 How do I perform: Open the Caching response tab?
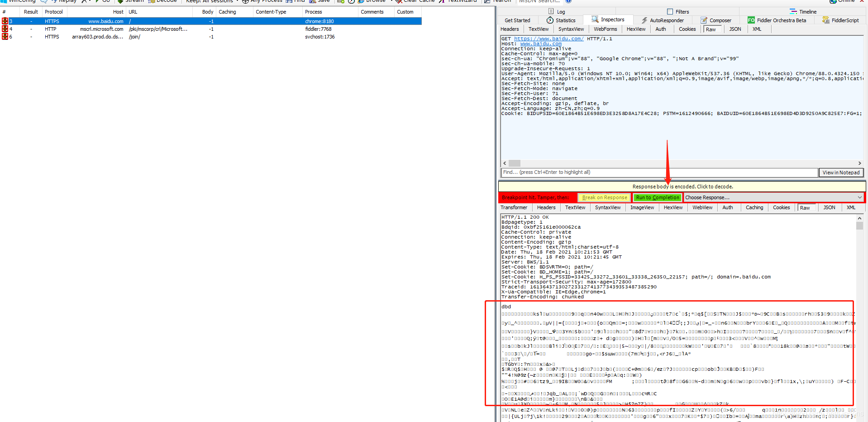pos(754,207)
